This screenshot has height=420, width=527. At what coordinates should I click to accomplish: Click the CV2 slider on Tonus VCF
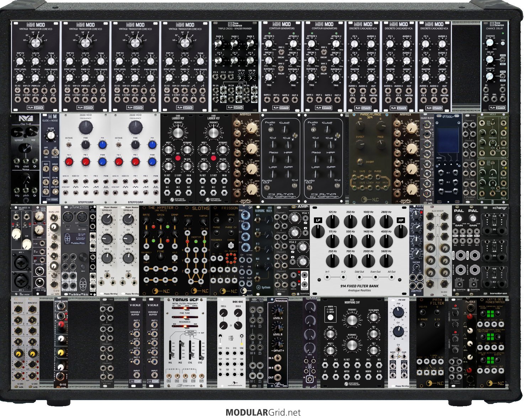201,351
